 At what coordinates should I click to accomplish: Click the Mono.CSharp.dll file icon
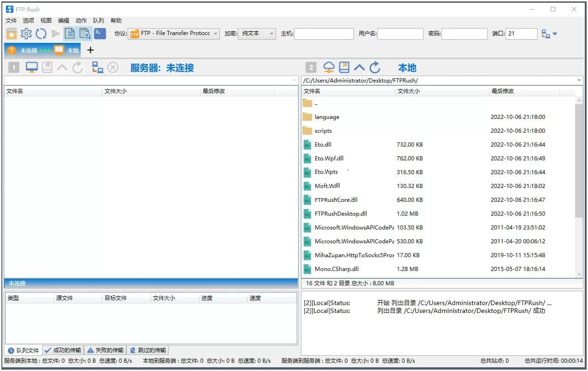point(307,269)
